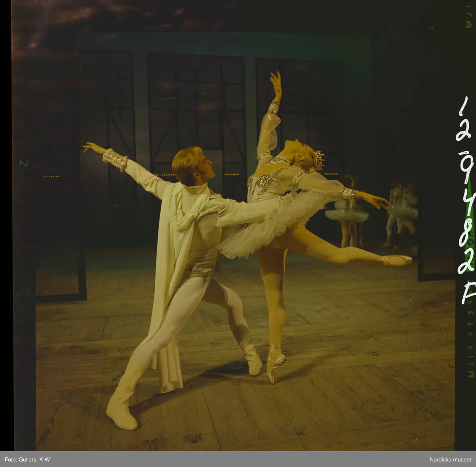Click the ballerina's supporting pointe shoe
This screenshot has width=476, height=467.
coord(276,363)
